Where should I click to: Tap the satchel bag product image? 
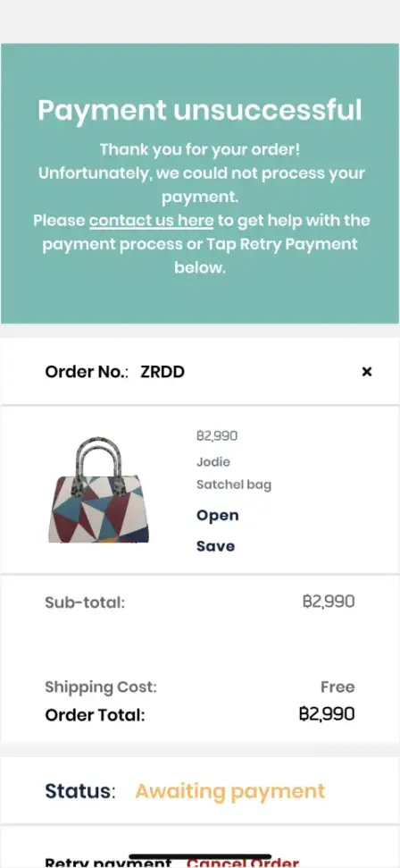pyautogui.click(x=98, y=490)
